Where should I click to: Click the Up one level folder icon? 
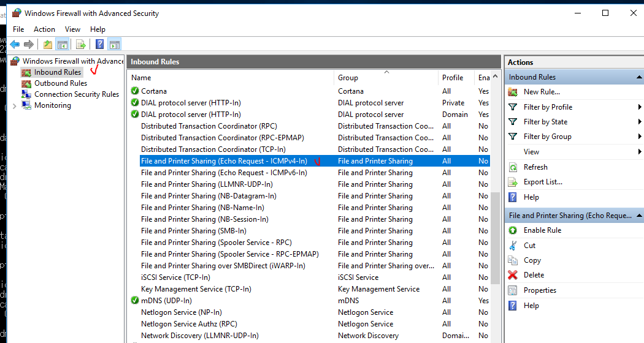point(48,44)
